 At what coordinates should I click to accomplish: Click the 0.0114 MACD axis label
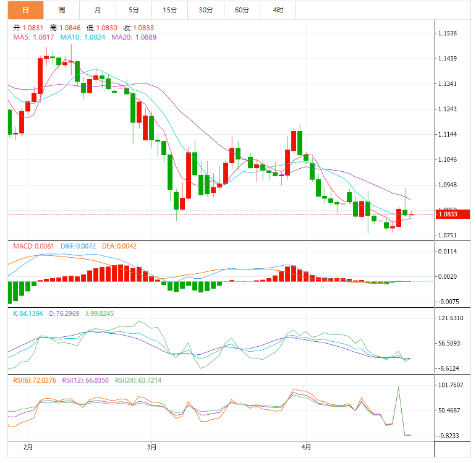coord(448,252)
